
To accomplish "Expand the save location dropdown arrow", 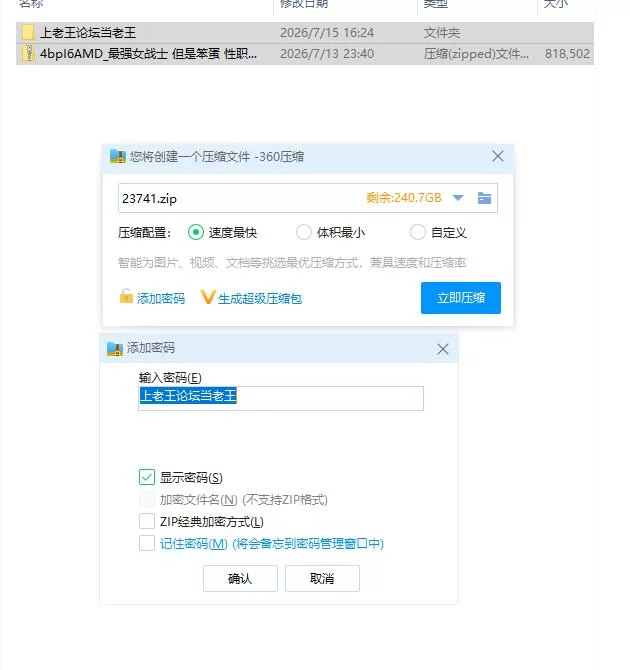I will [458, 198].
